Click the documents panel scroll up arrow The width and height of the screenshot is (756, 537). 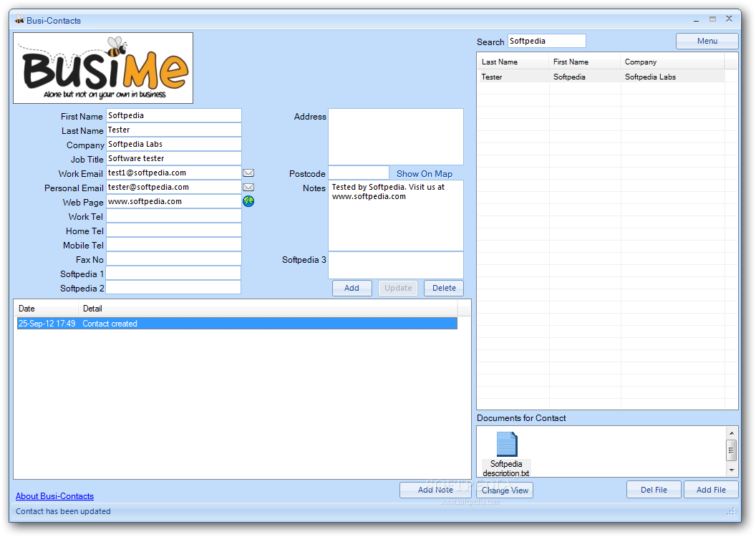(x=732, y=433)
